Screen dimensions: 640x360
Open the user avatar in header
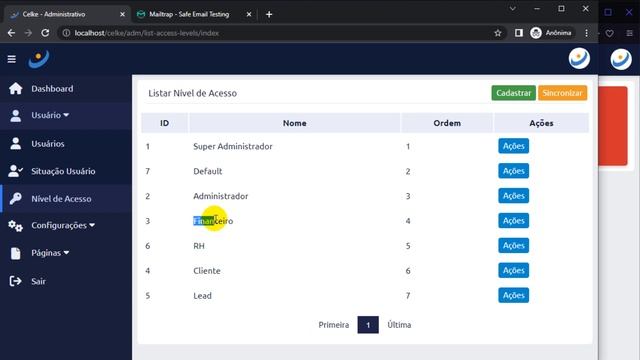pos(579,58)
